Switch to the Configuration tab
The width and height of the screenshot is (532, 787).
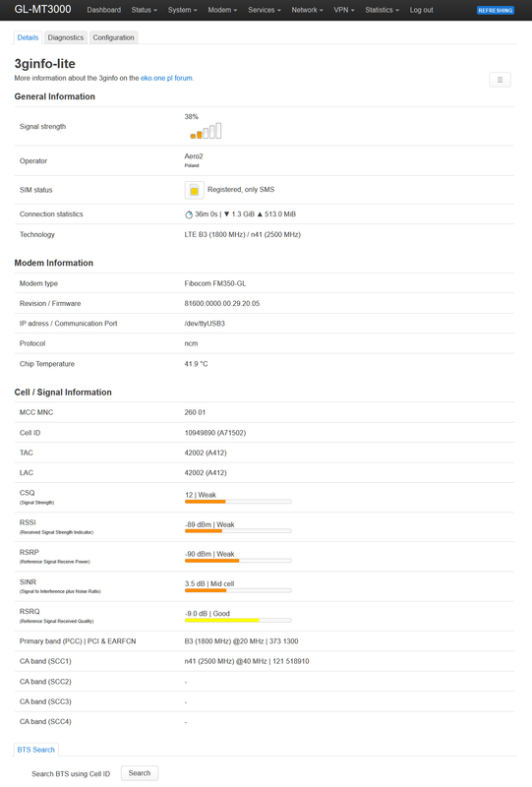(x=113, y=37)
